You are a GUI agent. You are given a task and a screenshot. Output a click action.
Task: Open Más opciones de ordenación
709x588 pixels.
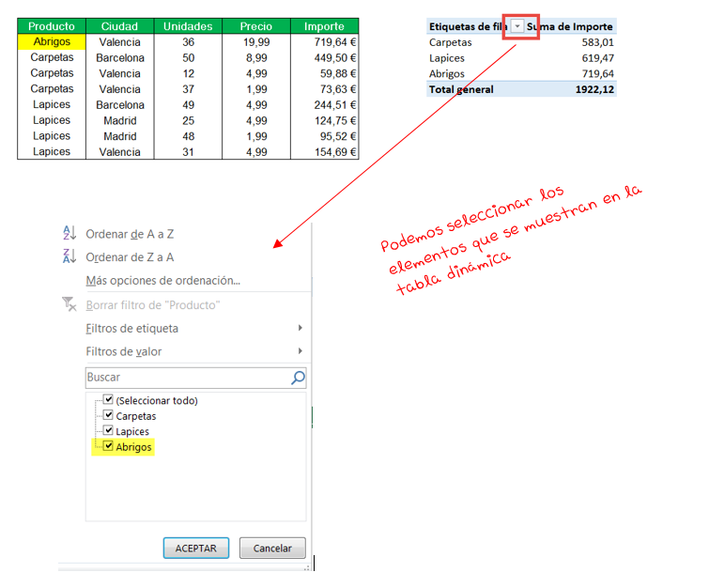pos(162,281)
